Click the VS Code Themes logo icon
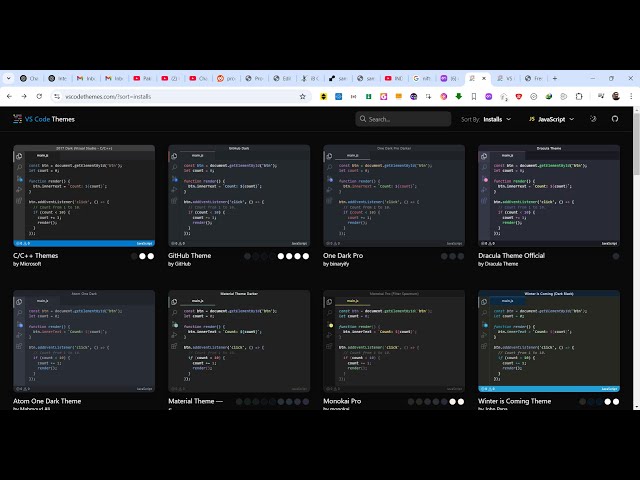Screen dimensions: 640x480 click(x=17, y=119)
